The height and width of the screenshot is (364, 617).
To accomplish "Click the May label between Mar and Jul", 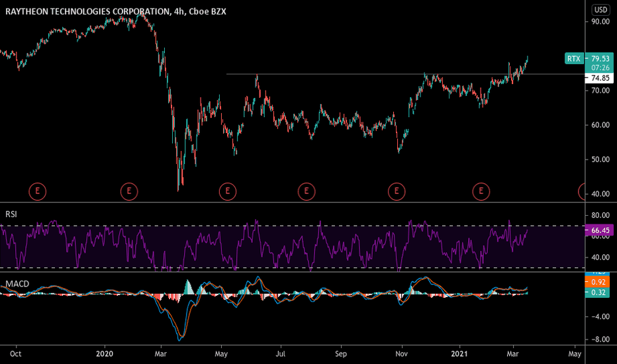I will (221, 353).
